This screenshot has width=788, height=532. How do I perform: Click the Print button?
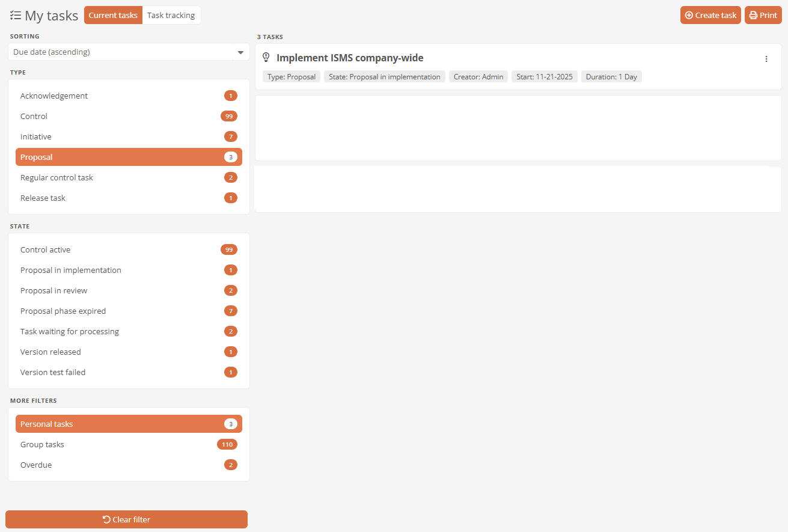[763, 16]
